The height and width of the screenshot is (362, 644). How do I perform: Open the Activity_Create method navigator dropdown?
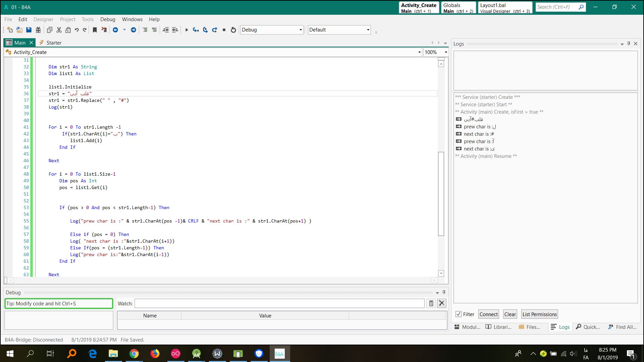419,52
